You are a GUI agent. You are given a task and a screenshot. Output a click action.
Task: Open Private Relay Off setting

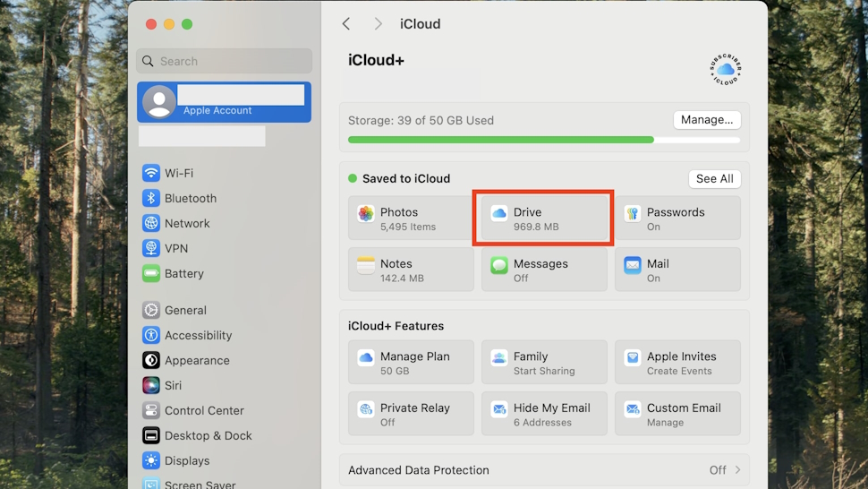(411, 413)
